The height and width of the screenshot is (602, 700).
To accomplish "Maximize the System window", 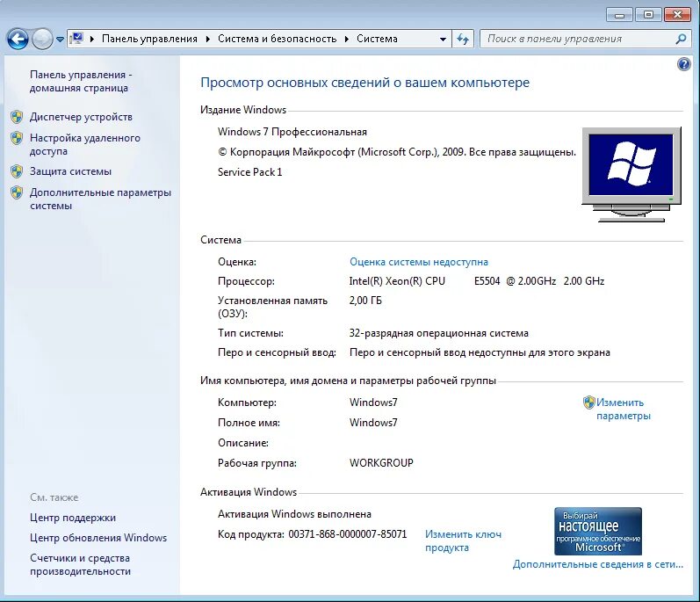I will click(x=648, y=15).
